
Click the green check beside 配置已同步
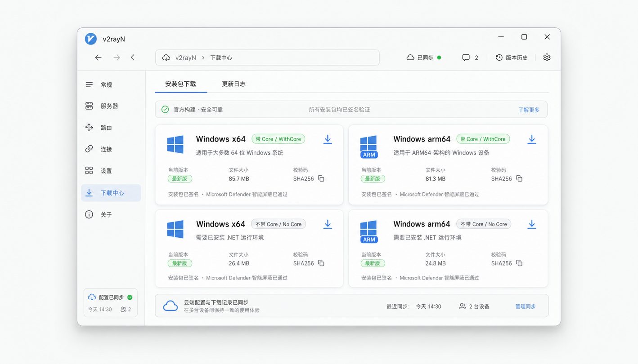click(x=130, y=297)
